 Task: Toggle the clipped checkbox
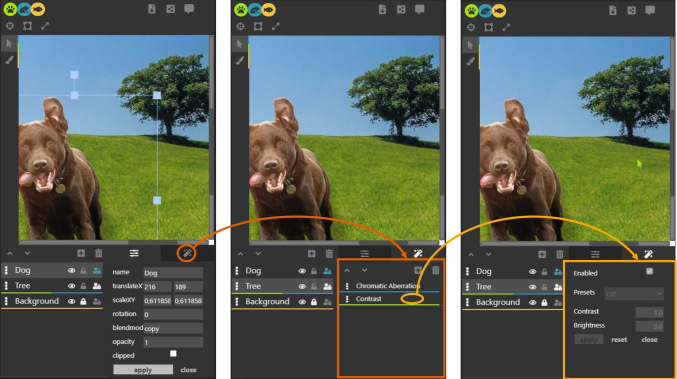tap(173, 354)
